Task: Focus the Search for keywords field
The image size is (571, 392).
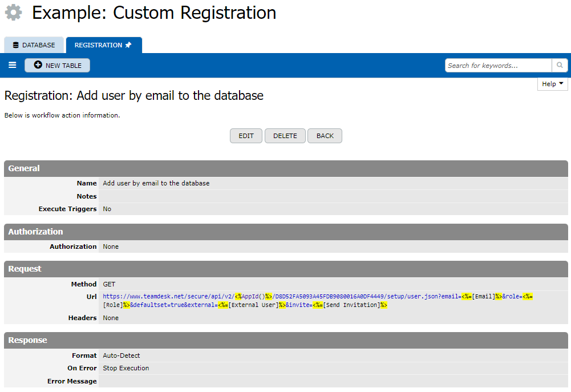Action: click(498, 66)
